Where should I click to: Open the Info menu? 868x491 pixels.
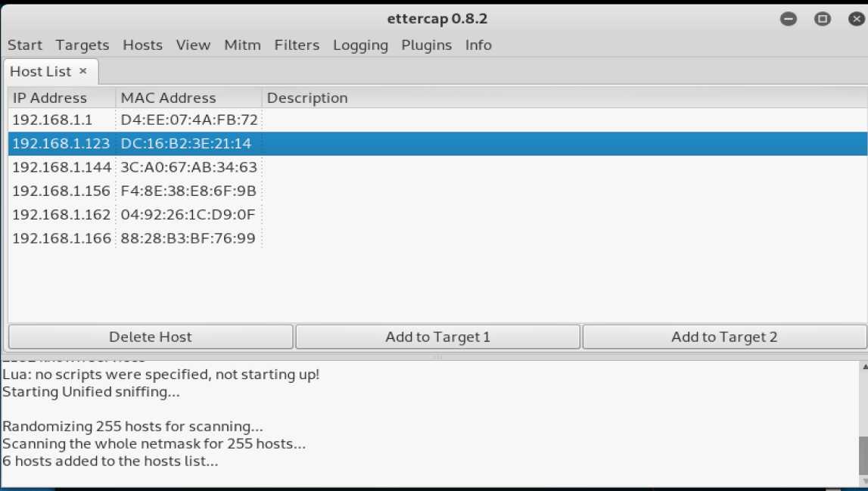(478, 45)
